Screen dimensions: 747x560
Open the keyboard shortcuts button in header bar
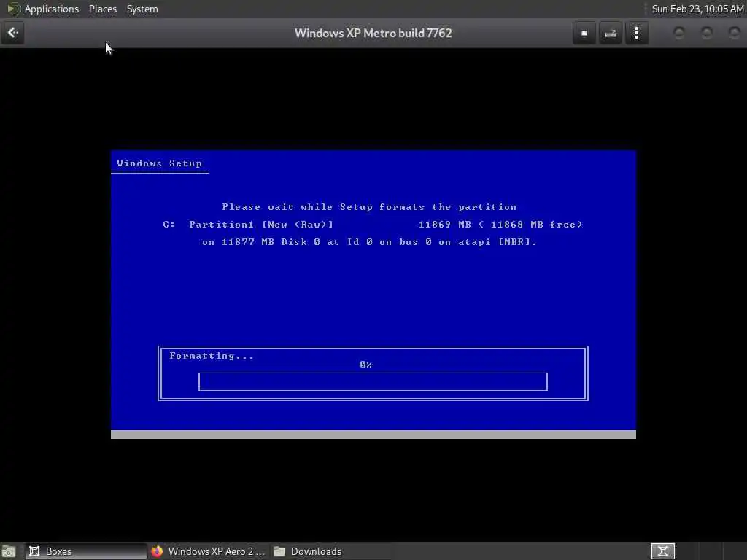coord(611,34)
